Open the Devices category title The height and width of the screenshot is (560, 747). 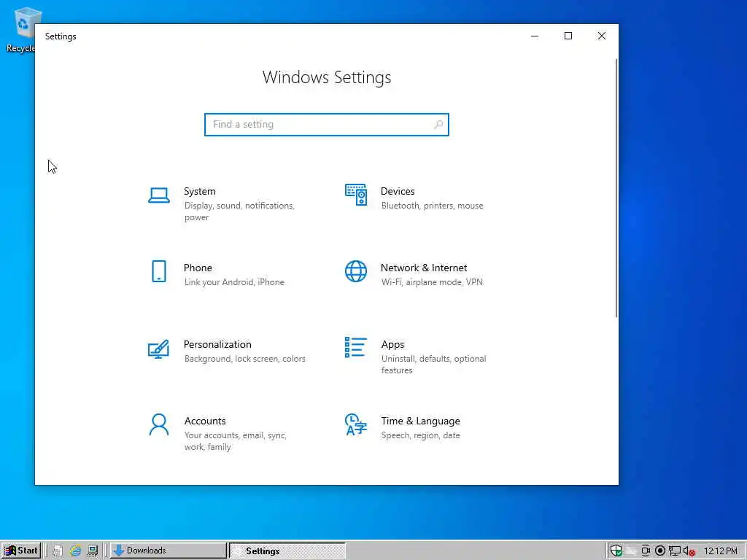point(398,192)
